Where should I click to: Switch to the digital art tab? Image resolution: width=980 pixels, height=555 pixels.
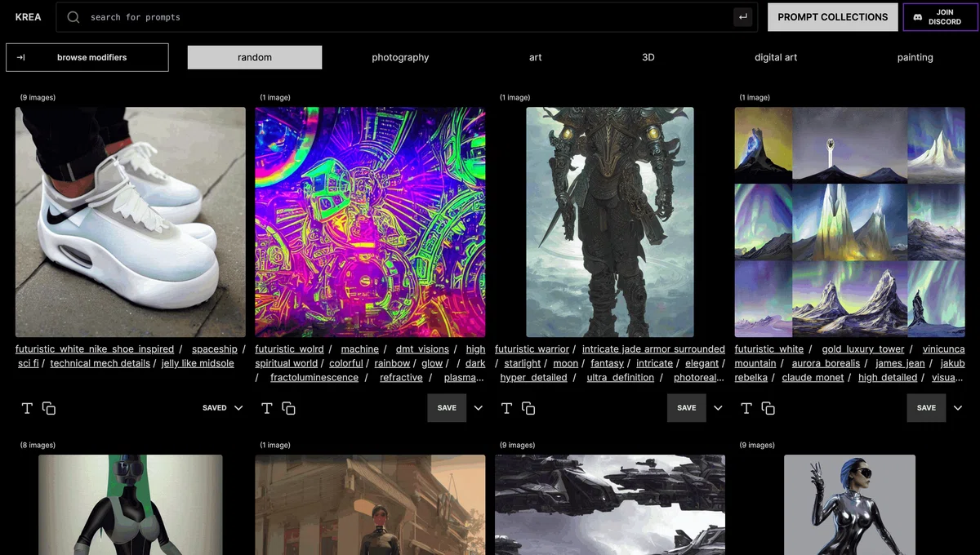click(x=776, y=57)
